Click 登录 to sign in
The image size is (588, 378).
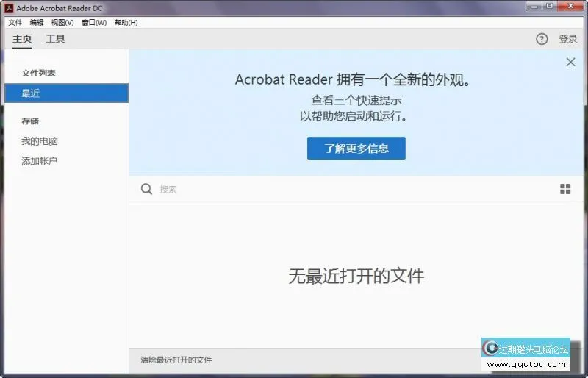coord(568,39)
